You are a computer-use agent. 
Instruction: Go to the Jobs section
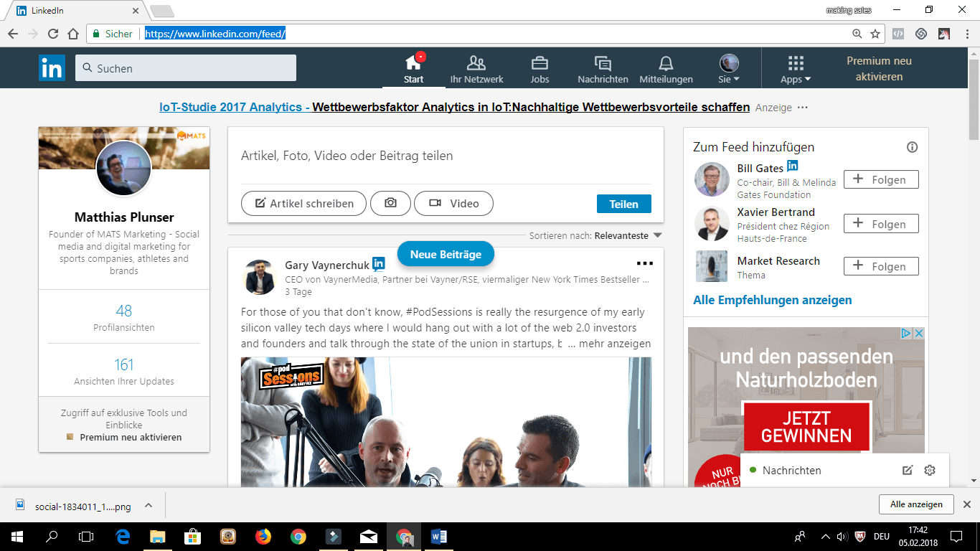pyautogui.click(x=540, y=69)
